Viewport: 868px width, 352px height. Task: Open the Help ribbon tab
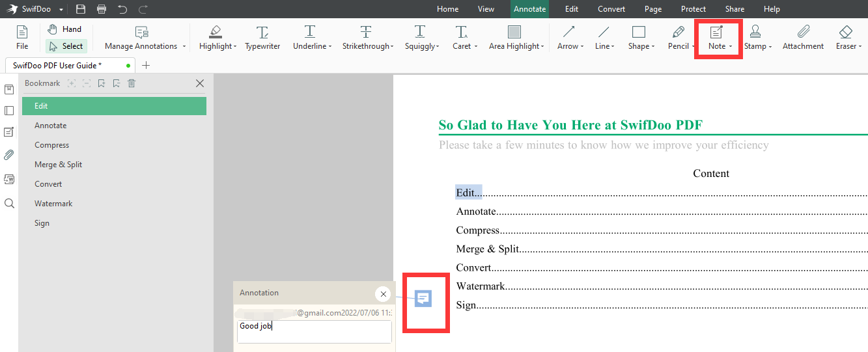[772, 9]
